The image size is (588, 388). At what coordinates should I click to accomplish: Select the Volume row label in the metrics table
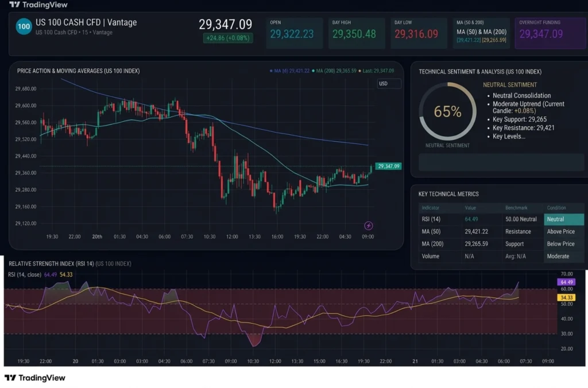[431, 257]
